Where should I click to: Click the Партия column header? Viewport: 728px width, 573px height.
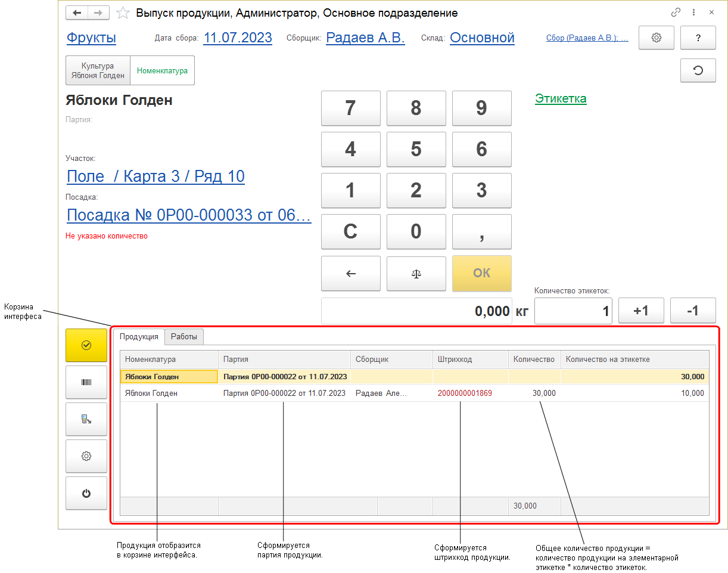pos(284,360)
